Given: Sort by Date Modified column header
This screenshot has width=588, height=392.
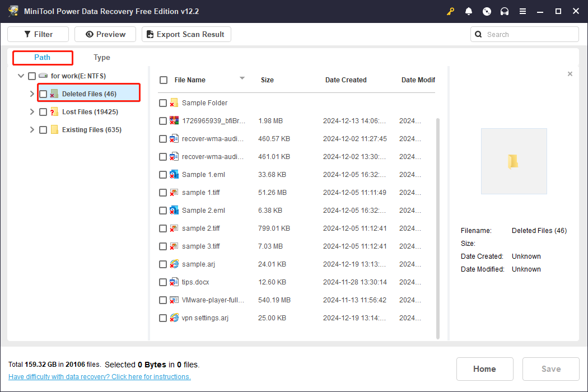Looking at the screenshot, I should 418,80.
